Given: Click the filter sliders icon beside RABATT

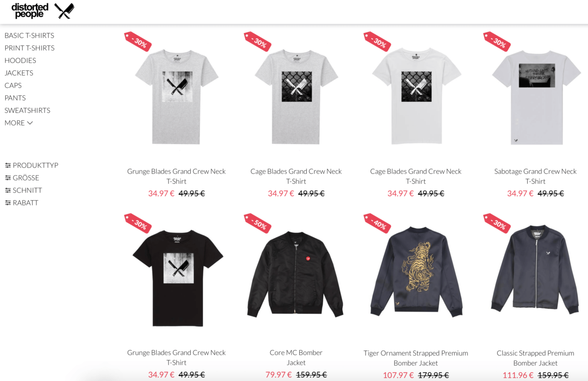Looking at the screenshot, I should pos(8,203).
